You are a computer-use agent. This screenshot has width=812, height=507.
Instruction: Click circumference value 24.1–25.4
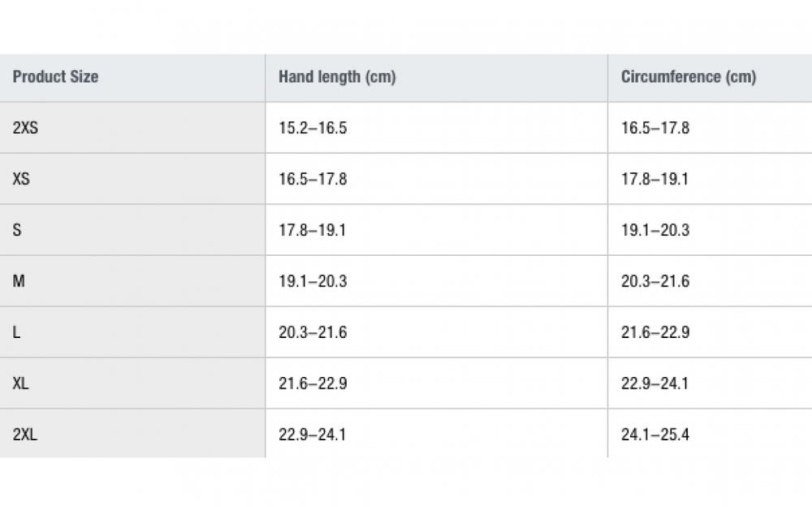click(x=655, y=435)
